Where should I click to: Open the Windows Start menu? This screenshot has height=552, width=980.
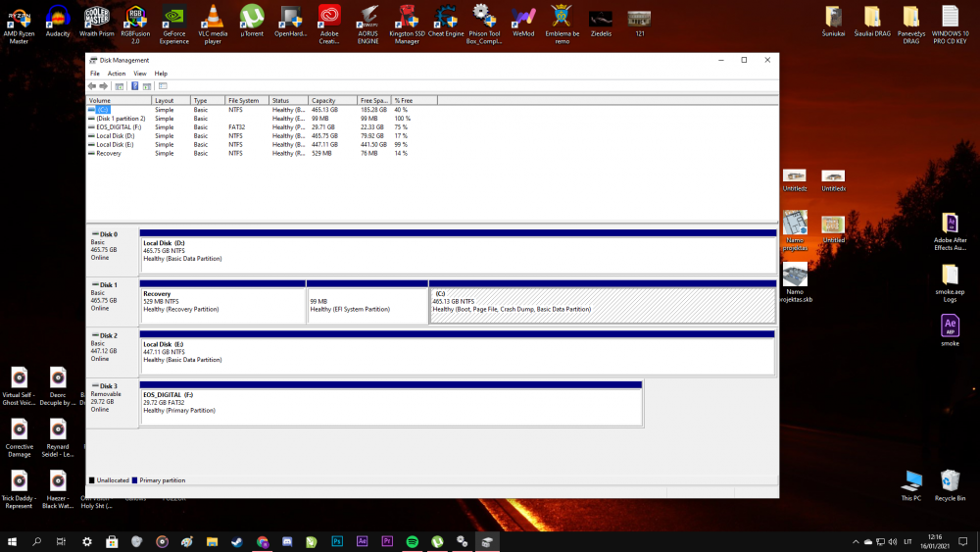(12, 541)
